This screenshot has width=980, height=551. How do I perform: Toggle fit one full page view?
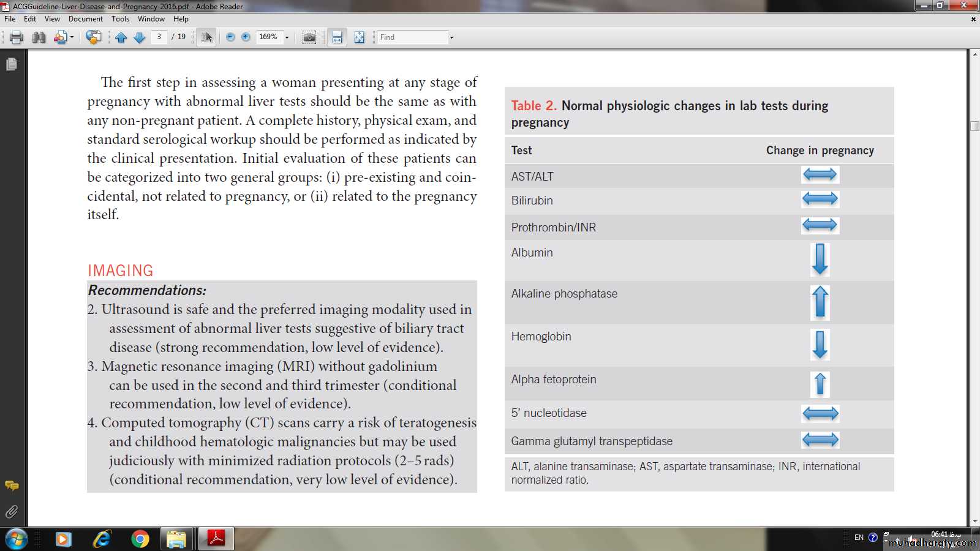pos(360,37)
